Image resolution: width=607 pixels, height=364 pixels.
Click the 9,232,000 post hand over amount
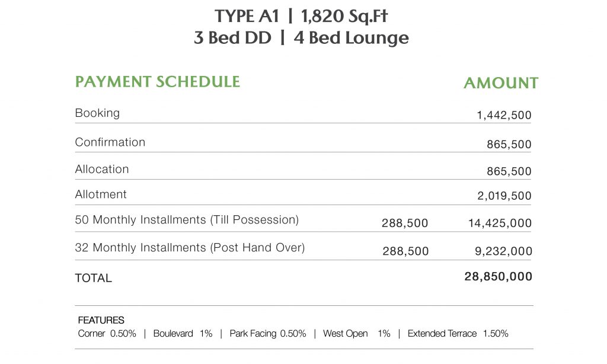coord(504,252)
